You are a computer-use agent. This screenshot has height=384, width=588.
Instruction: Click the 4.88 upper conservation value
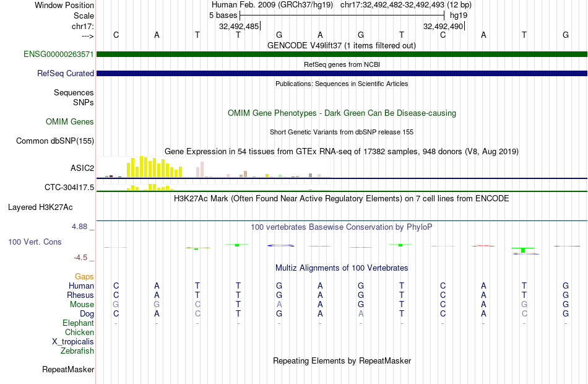(x=79, y=227)
